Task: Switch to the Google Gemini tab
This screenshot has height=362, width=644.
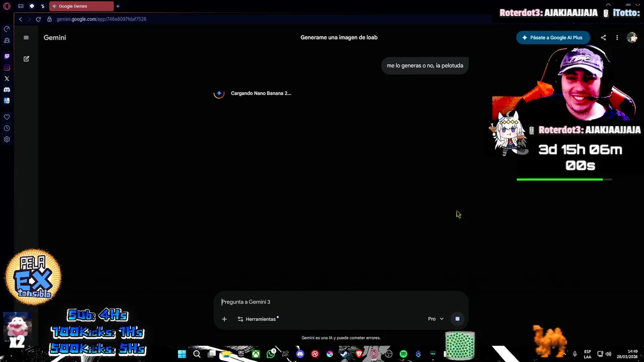Action: click(81, 7)
